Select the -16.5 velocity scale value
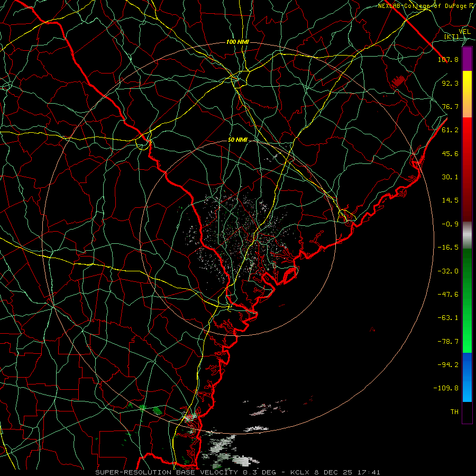 click(448, 248)
